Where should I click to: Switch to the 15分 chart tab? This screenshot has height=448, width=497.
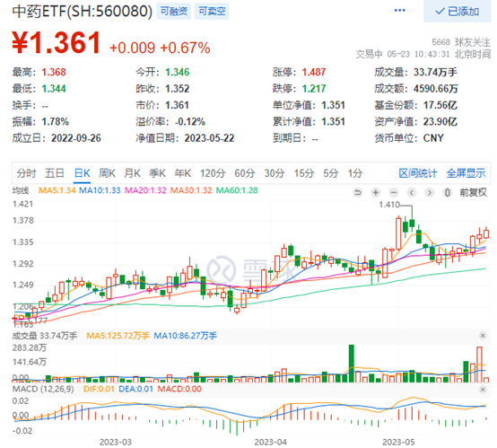click(x=303, y=173)
